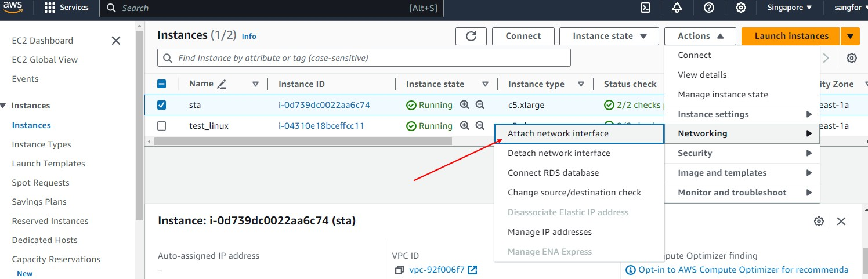Check the test_linux instance checkbox
The image size is (868, 279).
click(x=162, y=126)
